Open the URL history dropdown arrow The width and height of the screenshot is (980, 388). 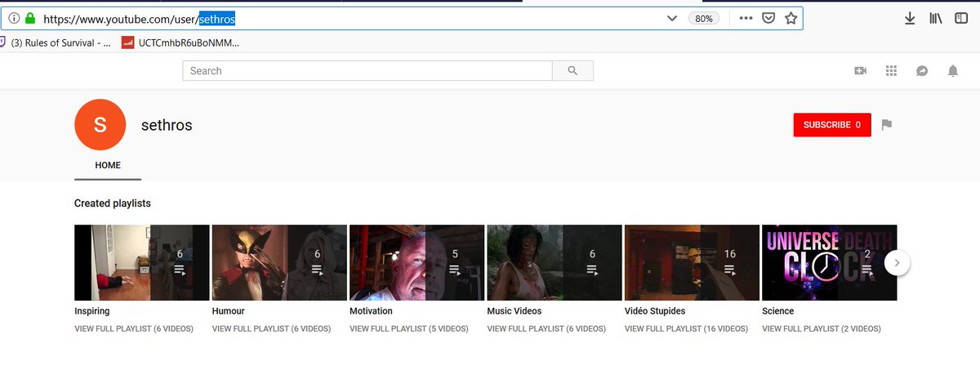(x=672, y=18)
